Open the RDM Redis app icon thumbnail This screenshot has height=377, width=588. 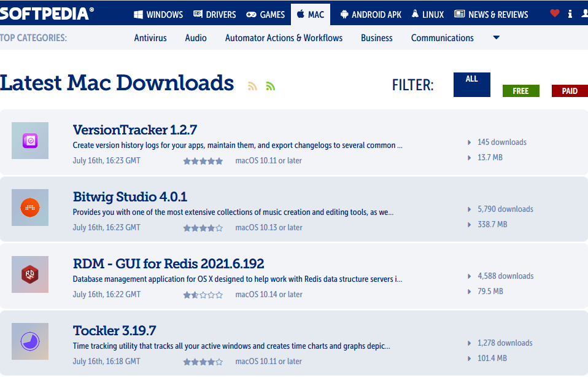click(30, 274)
